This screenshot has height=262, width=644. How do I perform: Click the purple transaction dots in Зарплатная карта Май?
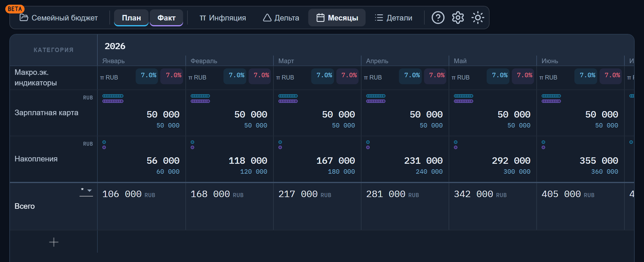tap(464, 101)
